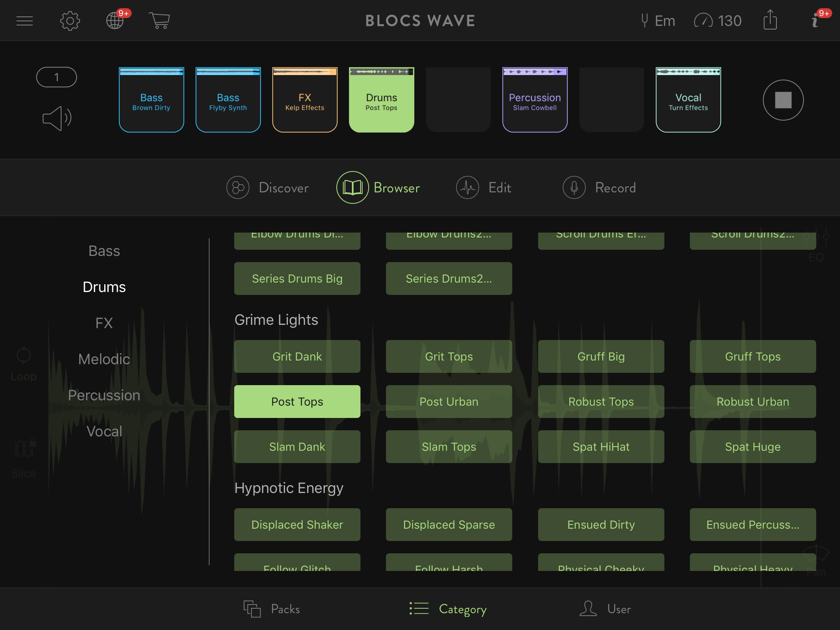840x630 pixels.
Task: Switch to the Edit tab
Action: tap(484, 188)
